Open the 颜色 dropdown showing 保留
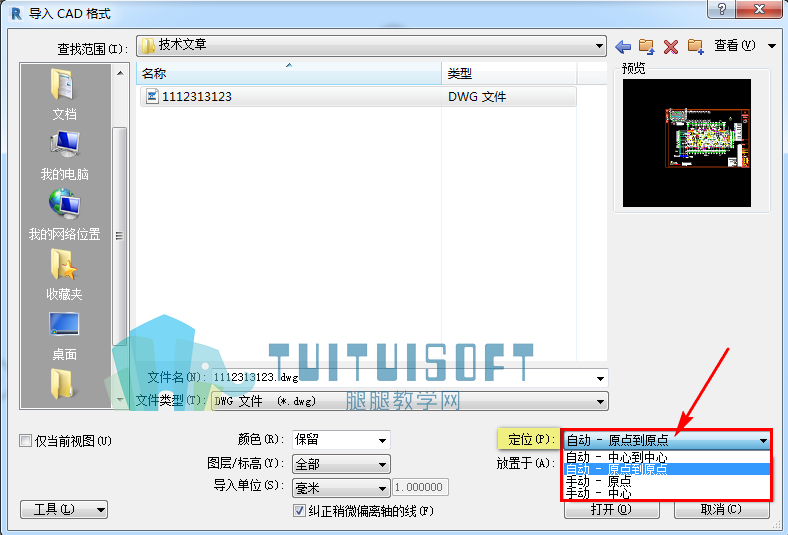The width and height of the screenshot is (788, 535). tap(341, 440)
